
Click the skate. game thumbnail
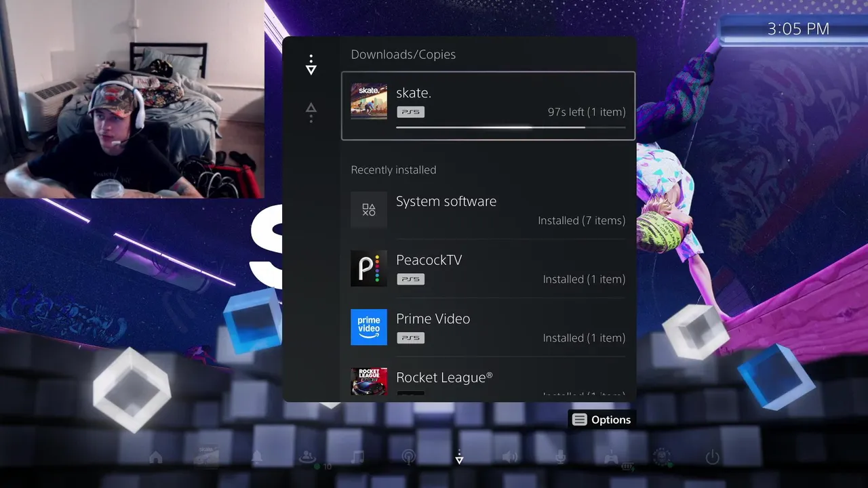369,101
